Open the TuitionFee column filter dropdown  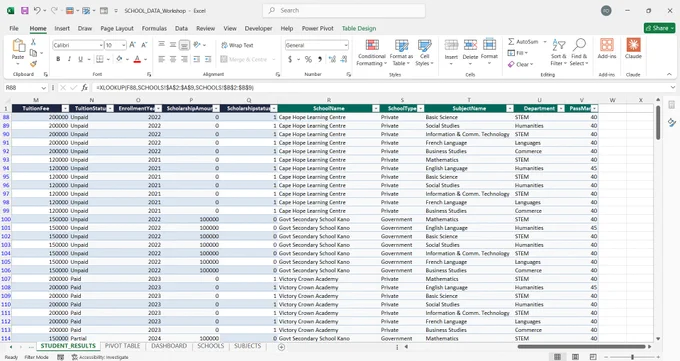point(65,108)
